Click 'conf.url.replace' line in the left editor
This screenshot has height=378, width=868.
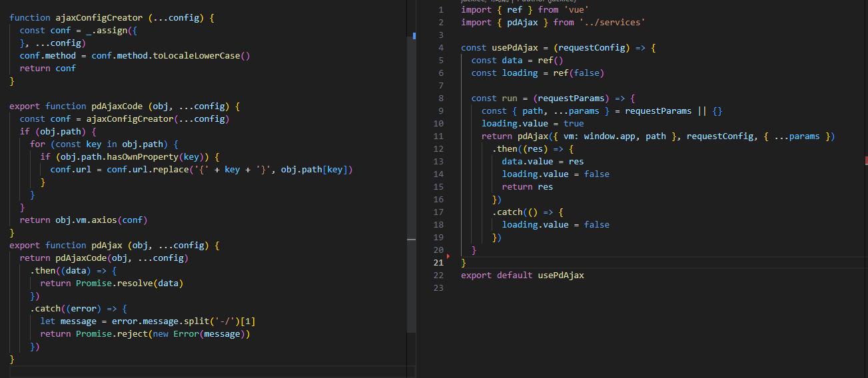201,170
